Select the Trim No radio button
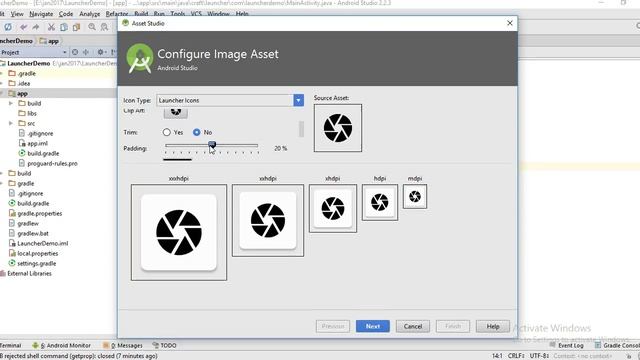Viewport: 640px width, 360px height. tap(197, 132)
